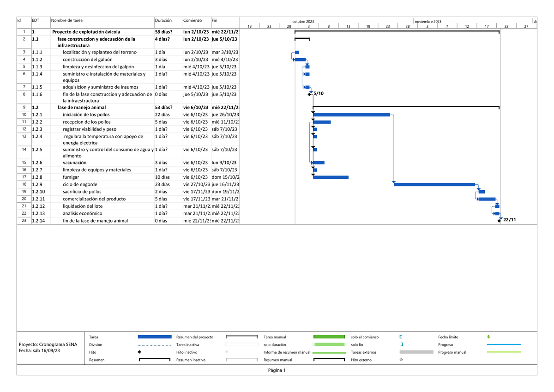Select the Gantt bar for fumigar
The width and height of the screenshot is (554, 392).
331,177
